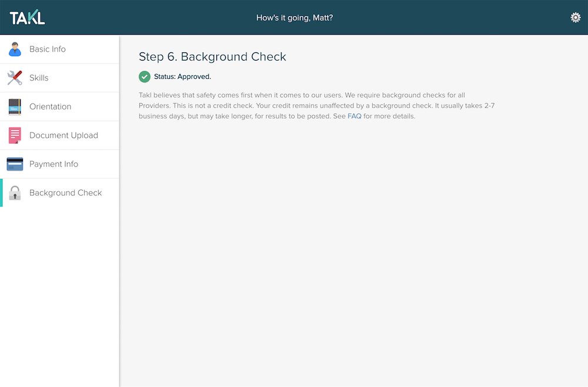This screenshot has height=387, width=588.
Task: Open the Background Check section
Action: tap(65, 193)
